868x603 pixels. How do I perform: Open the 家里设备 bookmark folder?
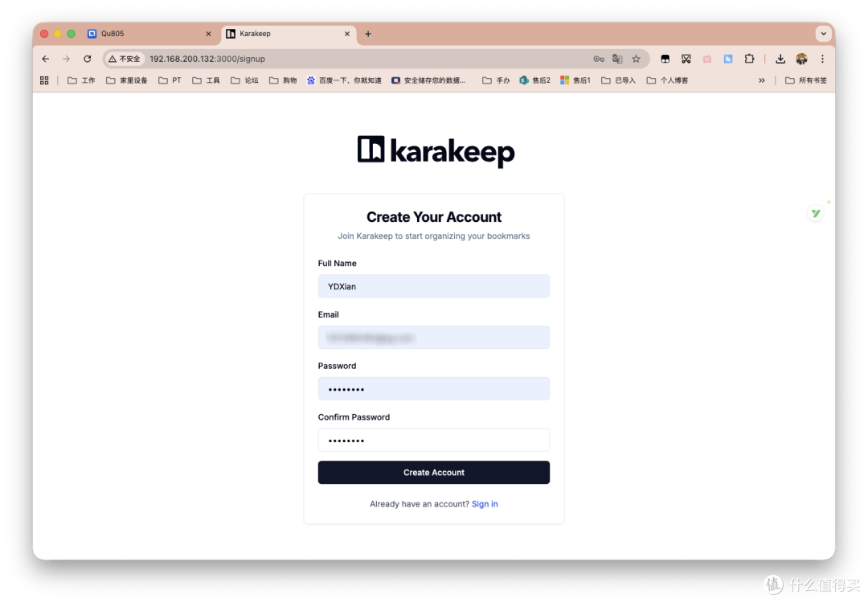tap(127, 80)
